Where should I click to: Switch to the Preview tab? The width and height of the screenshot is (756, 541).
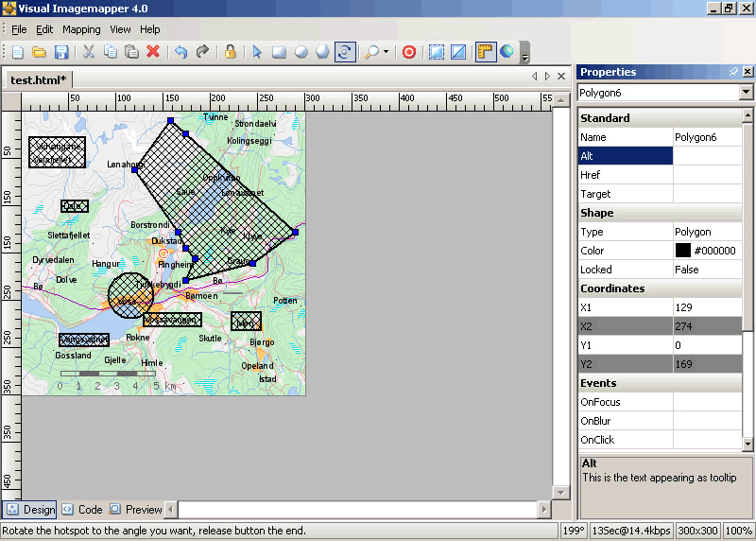pos(136,510)
